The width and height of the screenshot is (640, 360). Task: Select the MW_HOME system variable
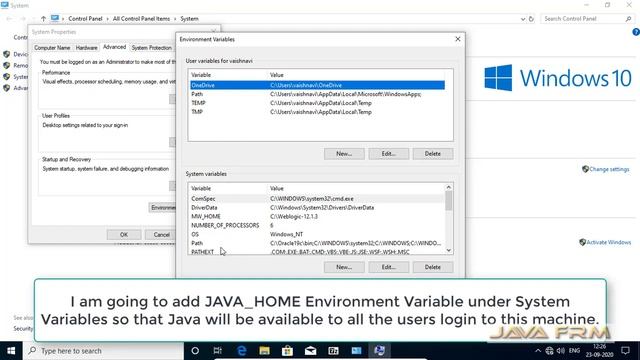tap(317, 217)
